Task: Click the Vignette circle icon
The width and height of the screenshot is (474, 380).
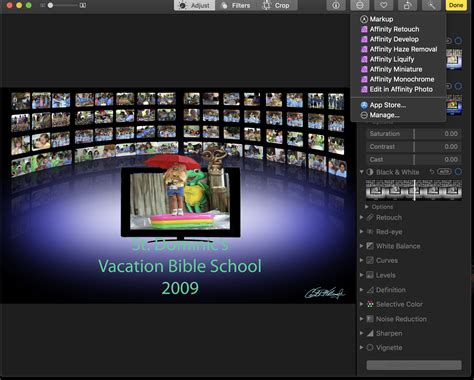Action: coord(370,348)
